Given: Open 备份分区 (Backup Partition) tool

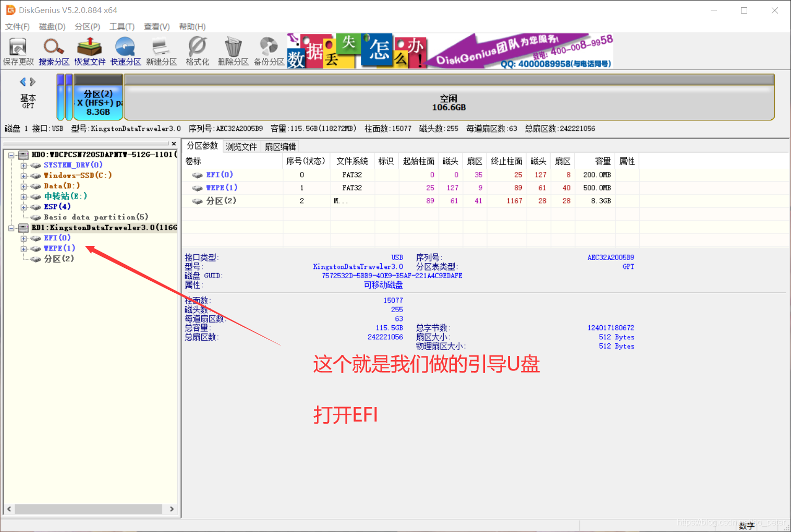Looking at the screenshot, I should coord(269,51).
